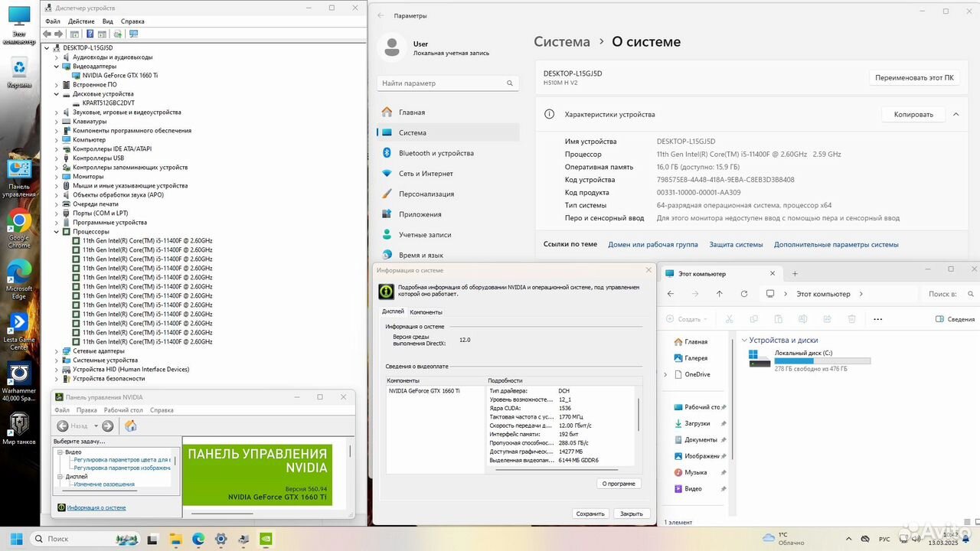This screenshot has height=551, width=980.
Task: Click the Копировать button in Settings
Action: pos(913,115)
